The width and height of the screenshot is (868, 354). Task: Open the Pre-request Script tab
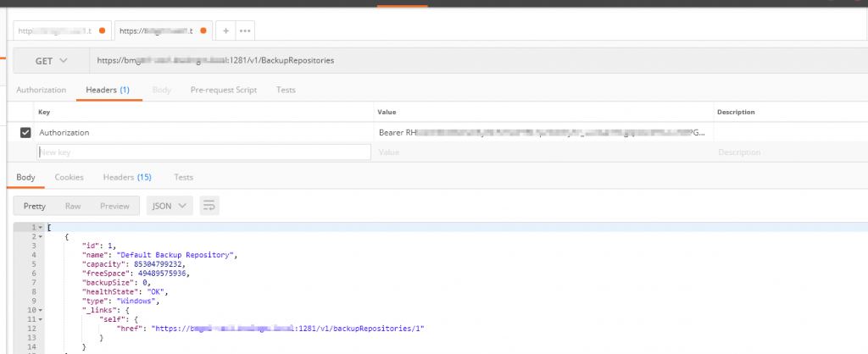(x=224, y=90)
